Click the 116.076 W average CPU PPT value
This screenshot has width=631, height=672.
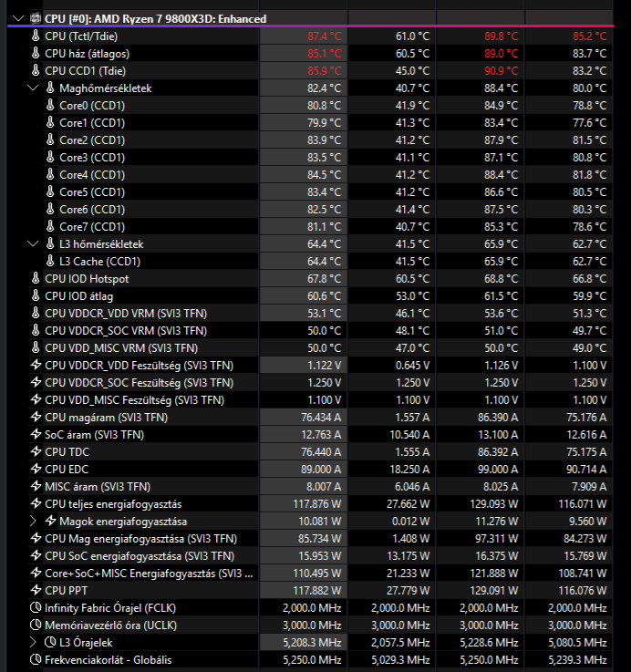coord(583,591)
